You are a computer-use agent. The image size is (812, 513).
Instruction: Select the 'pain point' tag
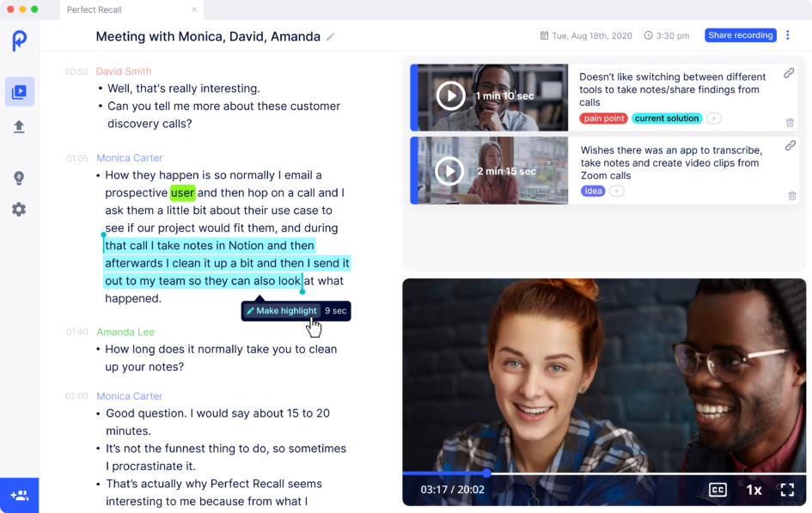click(603, 119)
